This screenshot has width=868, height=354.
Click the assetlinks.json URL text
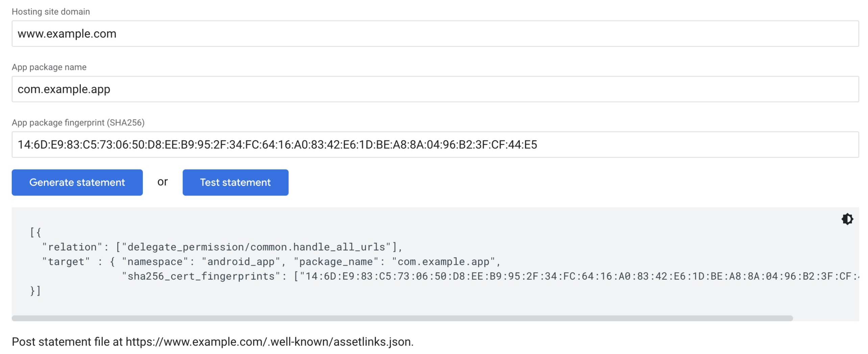(269, 342)
